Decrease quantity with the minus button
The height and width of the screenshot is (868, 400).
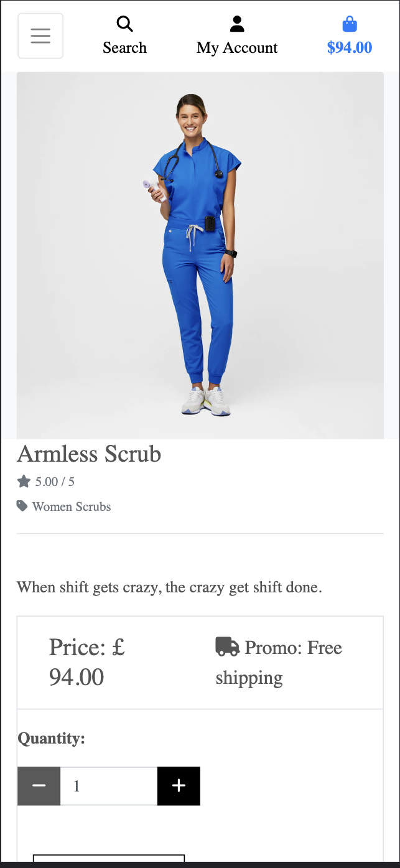click(x=39, y=786)
